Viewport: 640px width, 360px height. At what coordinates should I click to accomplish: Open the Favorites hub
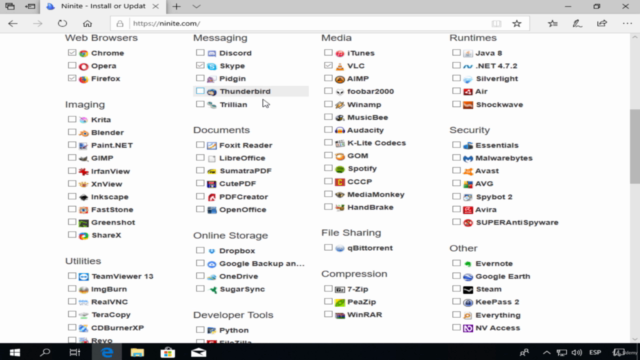[x=553, y=24]
